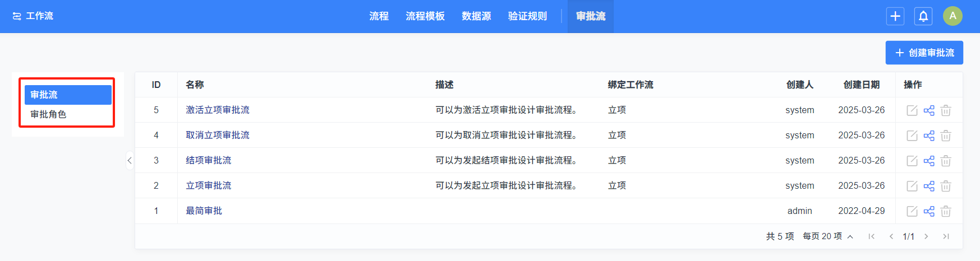Go to next page

coord(926,236)
